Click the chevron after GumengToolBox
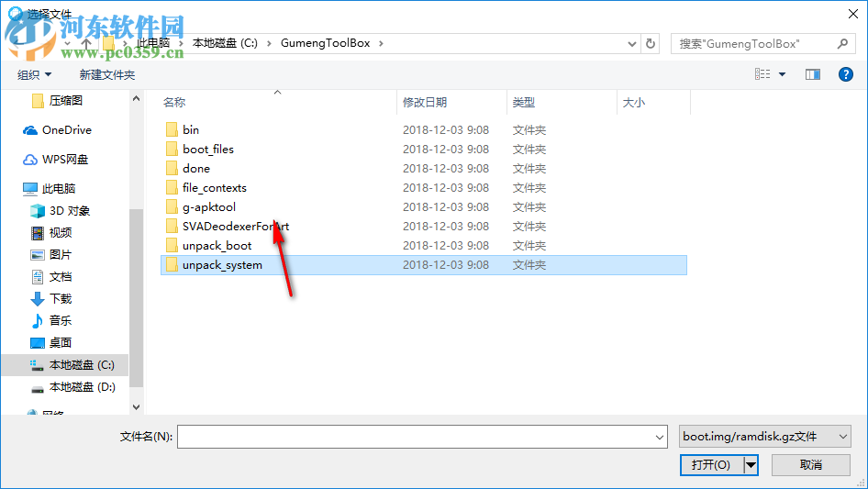The height and width of the screenshot is (489, 868). click(x=381, y=43)
